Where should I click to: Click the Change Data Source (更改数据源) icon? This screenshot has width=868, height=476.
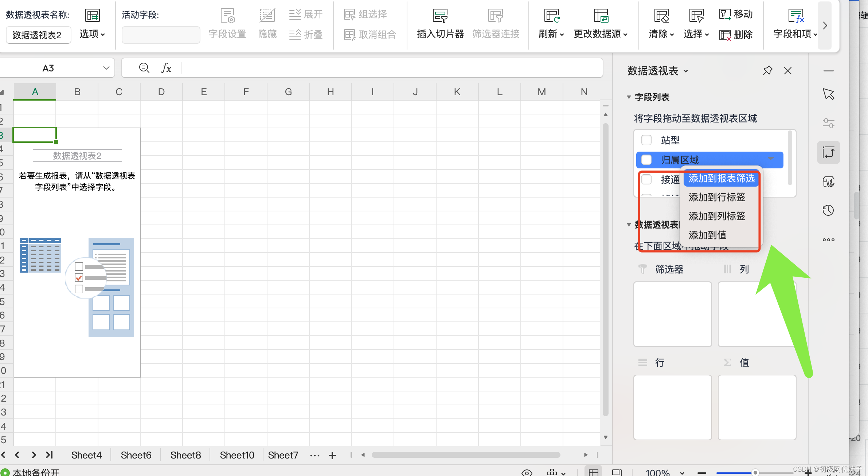600,16
